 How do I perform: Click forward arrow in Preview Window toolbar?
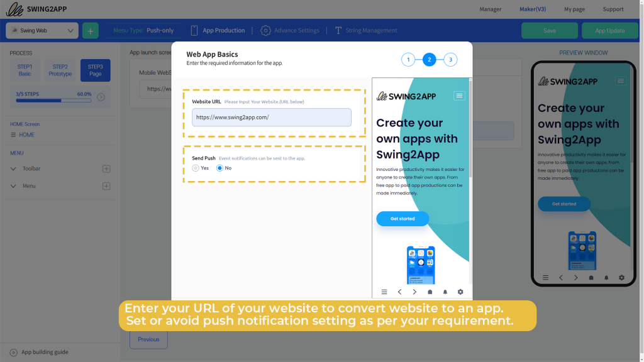[576, 278]
